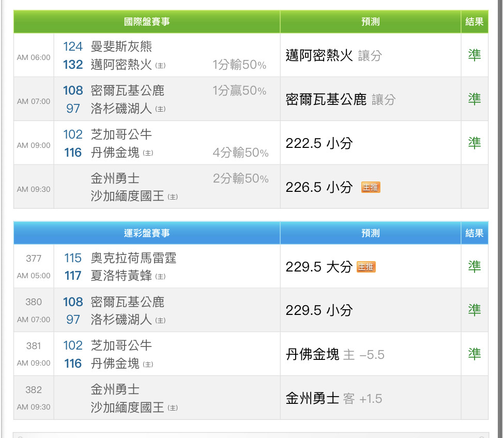Open 邁阿密熱火 team in the match list
The image size is (504, 438).
(x=121, y=65)
